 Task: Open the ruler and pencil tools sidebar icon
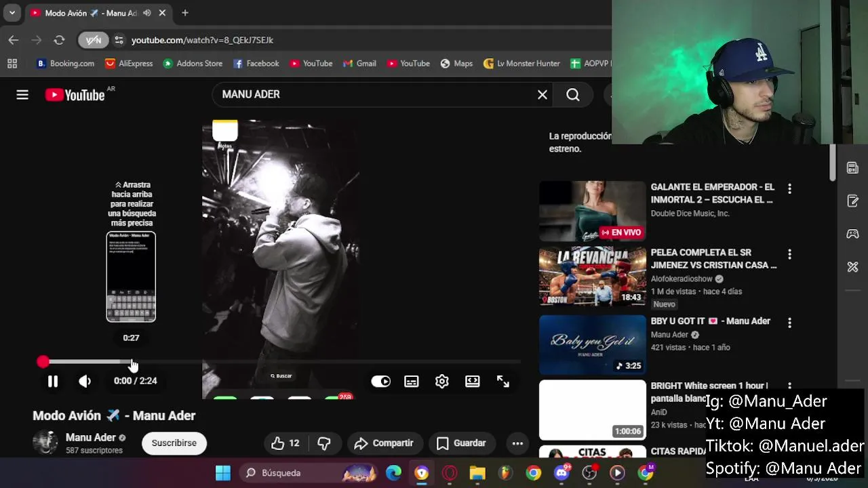tap(852, 267)
